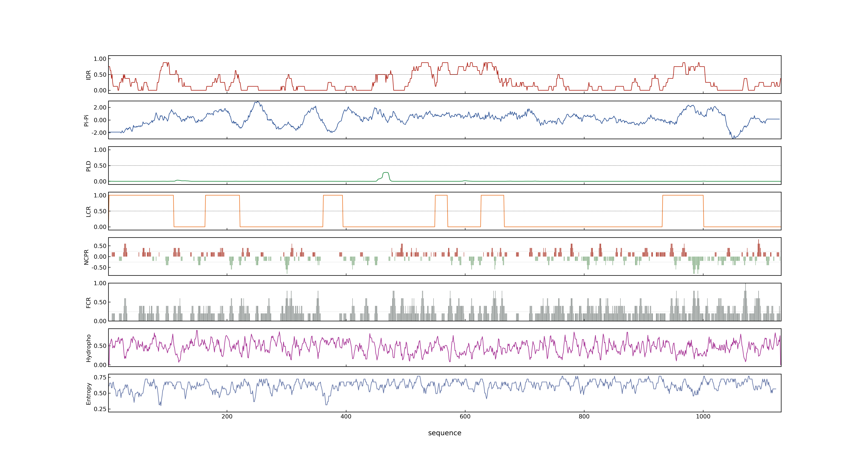Viewport: 868px width, 463px height.
Task: Click the x-axis tick label 800
Action: [x=584, y=416]
